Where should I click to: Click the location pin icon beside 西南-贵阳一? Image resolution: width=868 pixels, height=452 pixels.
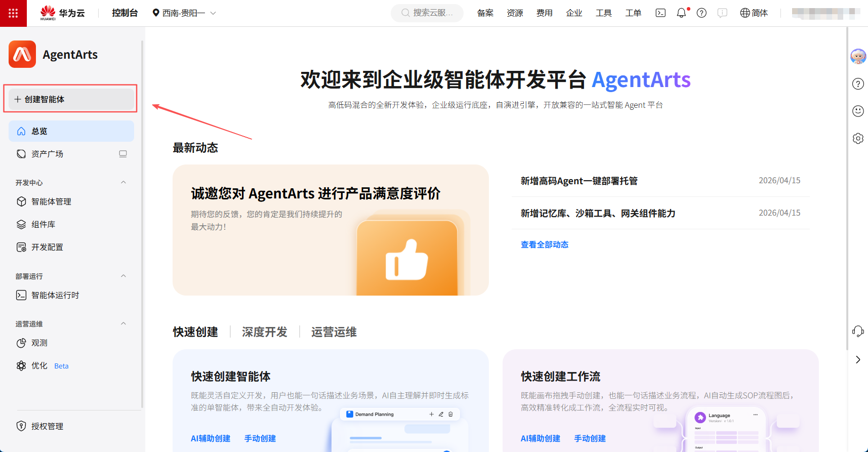click(x=156, y=13)
